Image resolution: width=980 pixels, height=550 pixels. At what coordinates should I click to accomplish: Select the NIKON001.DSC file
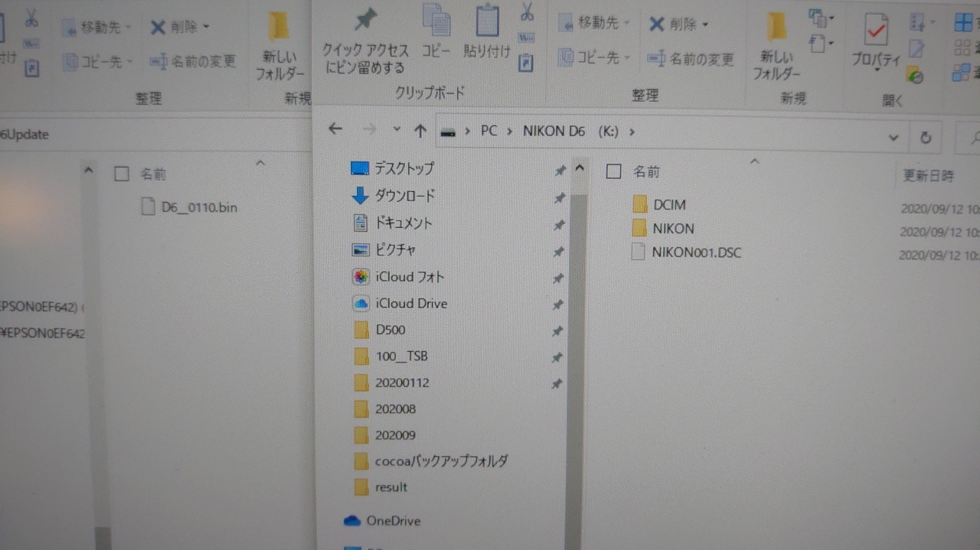696,252
